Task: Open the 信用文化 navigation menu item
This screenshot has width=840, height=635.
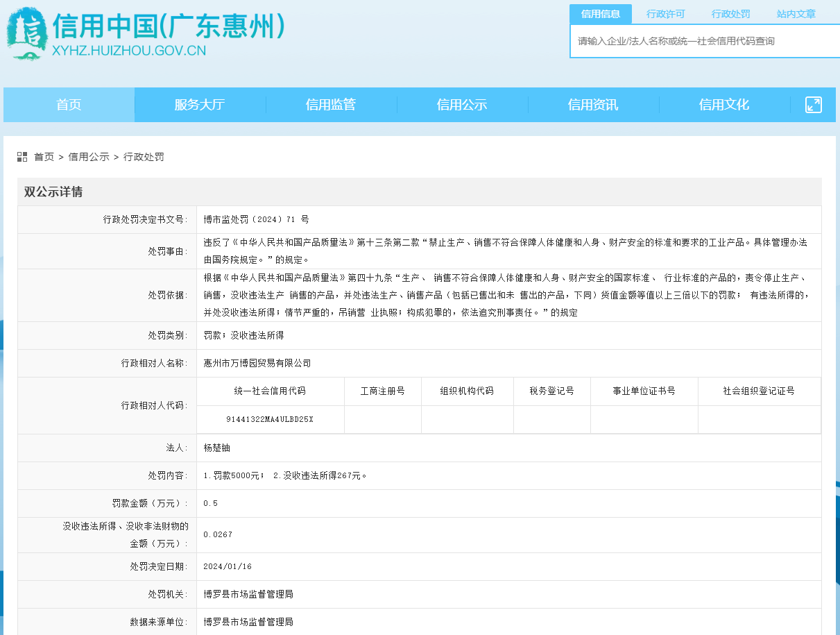Action: click(x=724, y=105)
